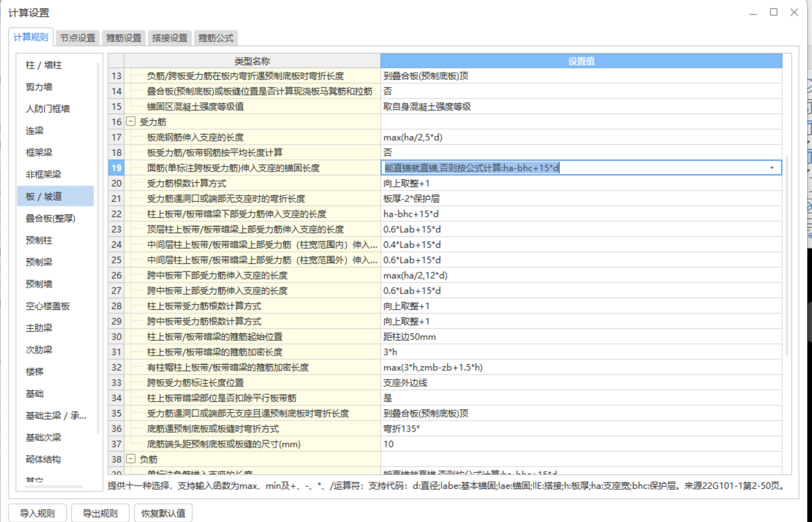Select row 21 受力筋遇洞口或端部无支座时的弯折长度

(252, 199)
